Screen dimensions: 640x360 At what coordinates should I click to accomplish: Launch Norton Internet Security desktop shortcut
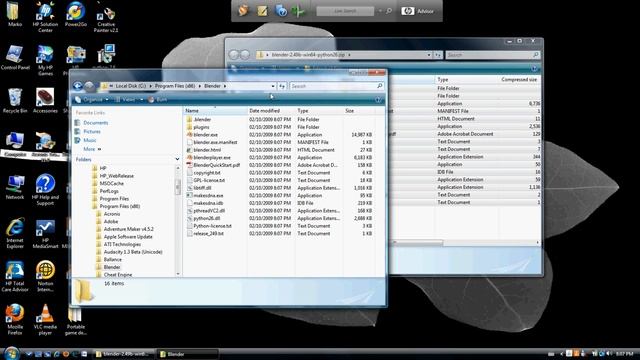pyautogui.click(x=45, y=276)
